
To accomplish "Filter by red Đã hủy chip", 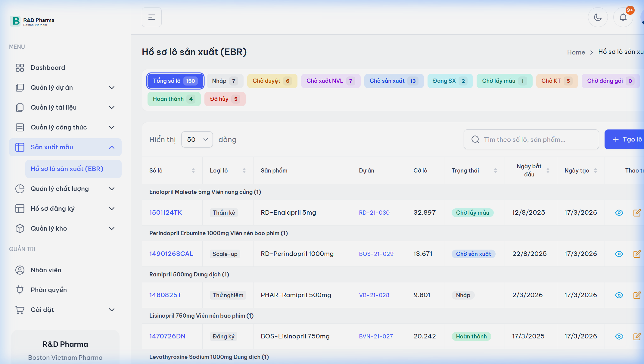I will click(225, 99).
